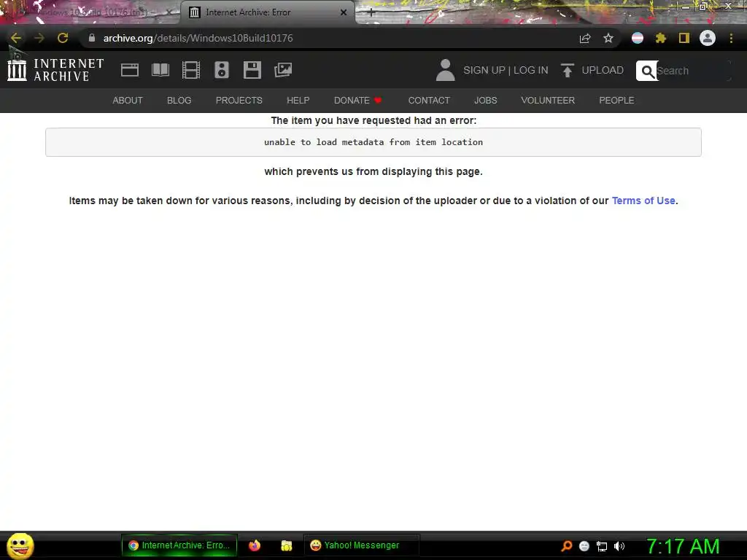Open the JOBS menu item
This screenshot has height=560, width=747.
click(485, 101)
